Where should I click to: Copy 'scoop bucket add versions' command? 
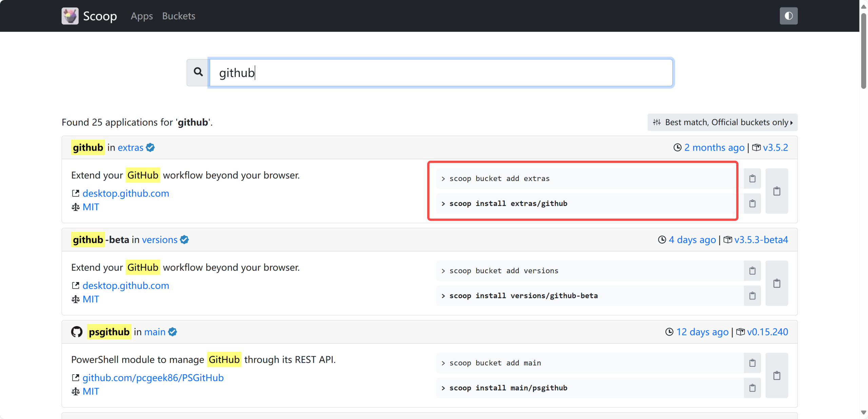[x=752, y=271]
